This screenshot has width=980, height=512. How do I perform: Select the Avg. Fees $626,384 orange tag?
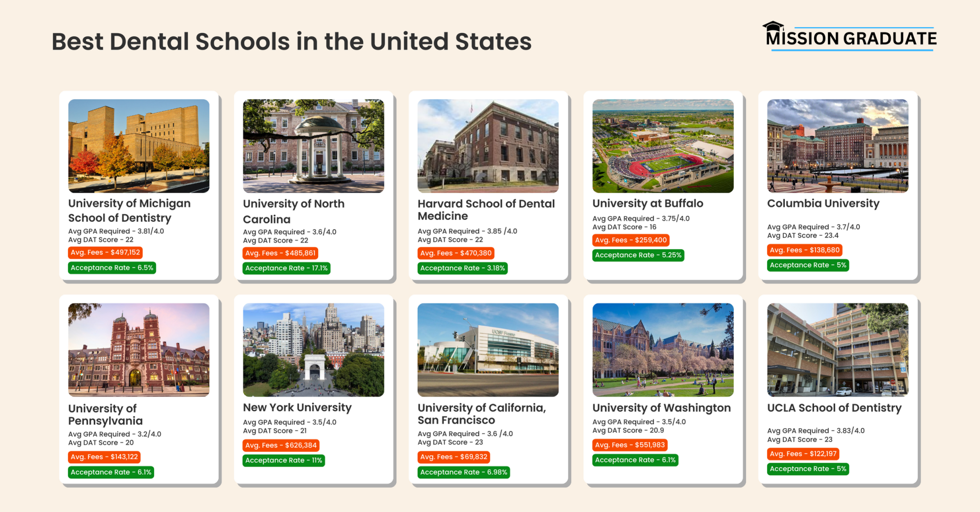(x=281, y=445)
